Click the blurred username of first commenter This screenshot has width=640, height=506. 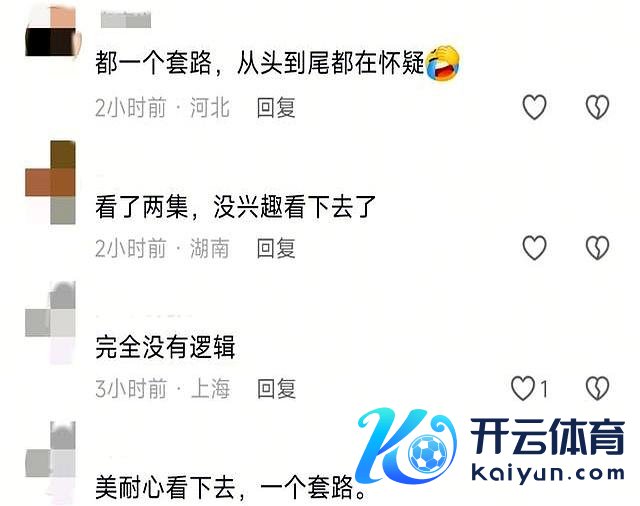pyautogui.click(x=126, y=20)
